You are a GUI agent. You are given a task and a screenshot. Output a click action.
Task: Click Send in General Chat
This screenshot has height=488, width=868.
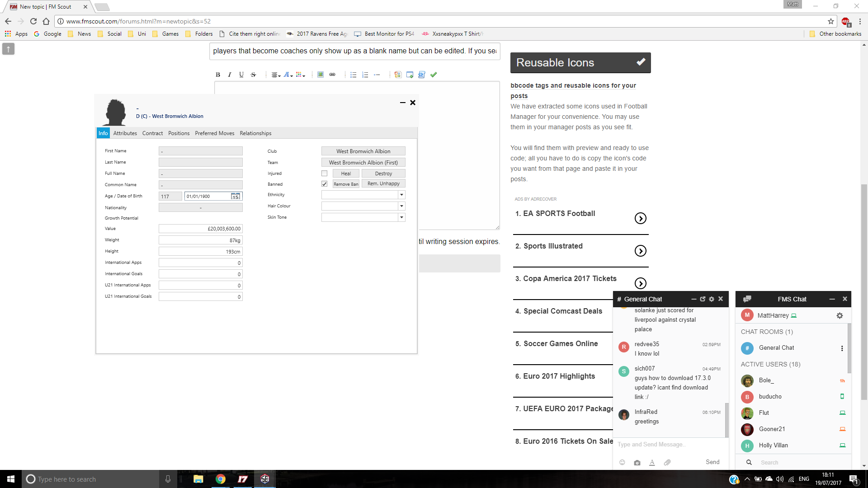(712, 462)
